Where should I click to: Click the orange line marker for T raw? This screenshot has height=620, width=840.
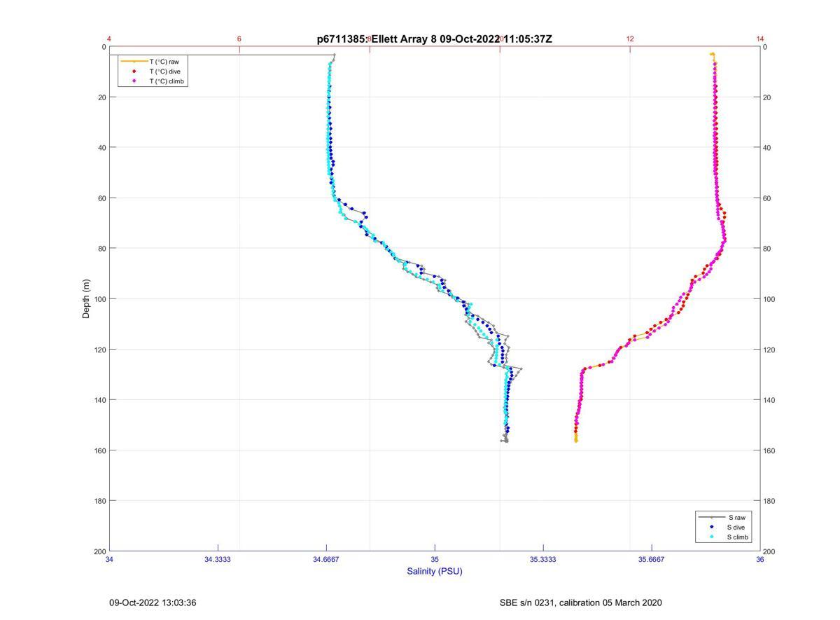click(134, 62)
